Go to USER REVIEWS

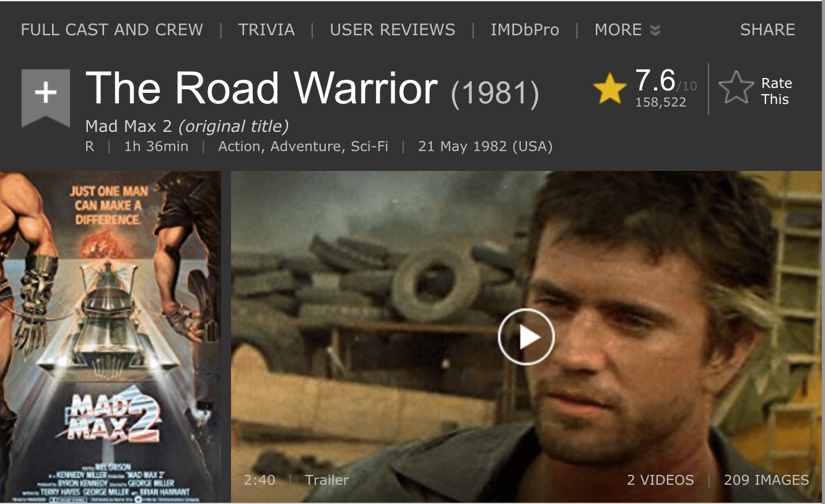(393, 30)
